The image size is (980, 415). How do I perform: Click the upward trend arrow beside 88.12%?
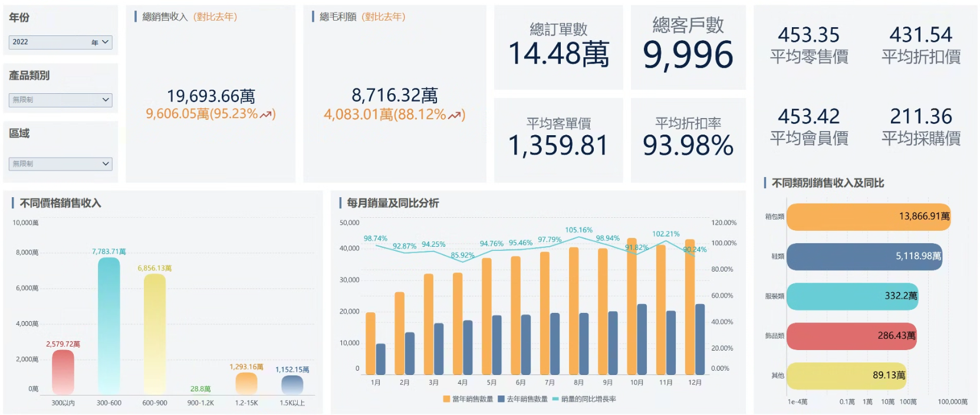coord(455,115)
